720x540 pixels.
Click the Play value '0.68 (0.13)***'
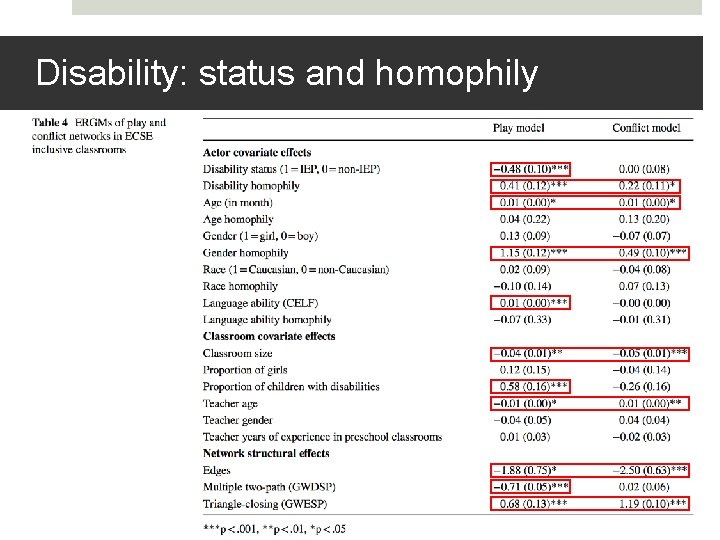coord(533,504)
